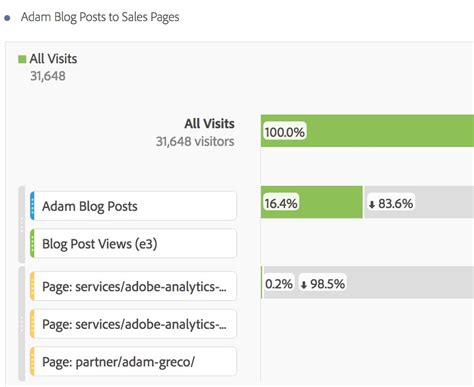Click the 83.6% fall-out arrow label
Image resolution: width=474 pixels, height=387 pixels.
pyautogui.click(x=390, y=203)
